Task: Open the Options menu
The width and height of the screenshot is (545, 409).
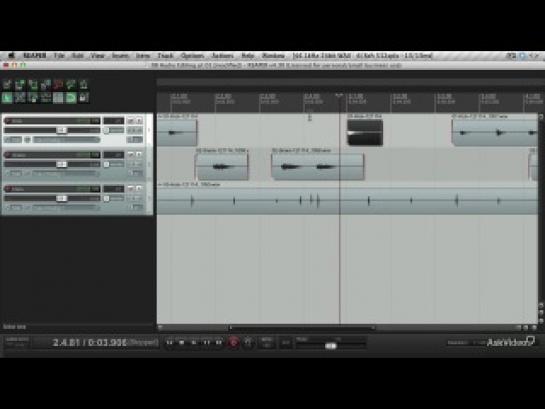Action: click(192, 56)
